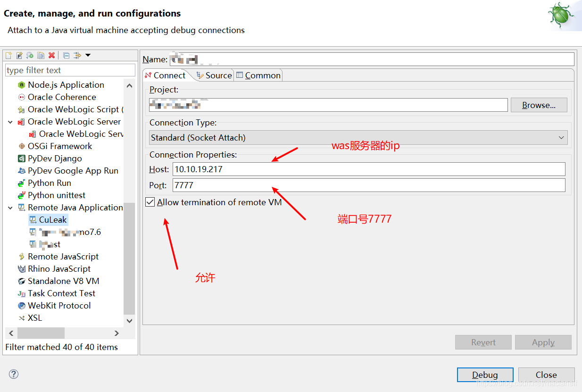This screenshot has width=582, height=392.
Task: Click the WebKit Protocol icon
Action: point(21,306)
